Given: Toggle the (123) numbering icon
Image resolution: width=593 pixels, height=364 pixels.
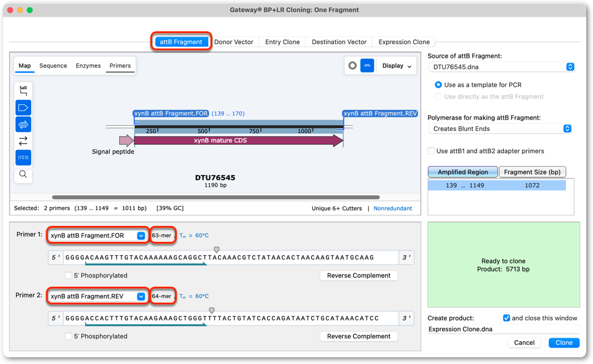Looking at the screenshot, I should tap(23, 157).
